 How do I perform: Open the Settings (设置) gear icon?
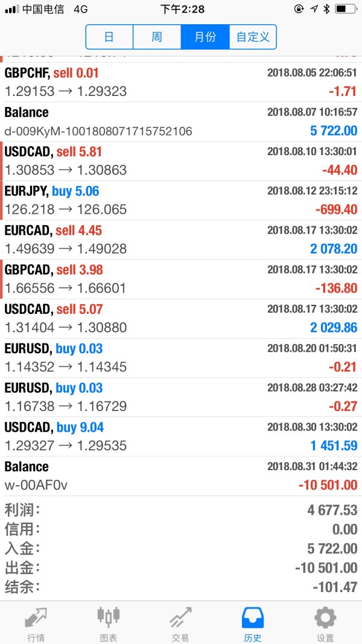click(325, 618)
